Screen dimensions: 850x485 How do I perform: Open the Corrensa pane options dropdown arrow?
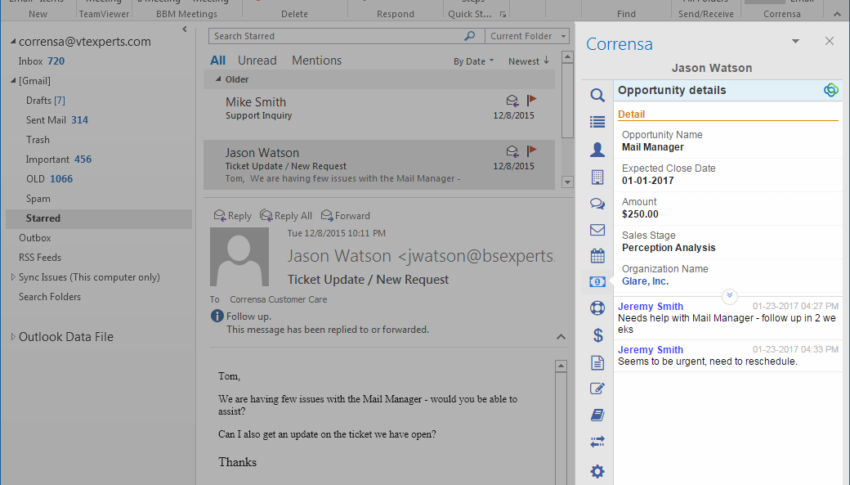[795, 41]
